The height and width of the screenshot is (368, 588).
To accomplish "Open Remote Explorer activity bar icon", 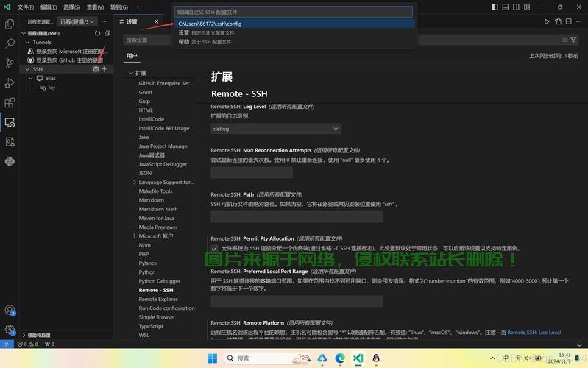I will click(x=10, y=122).
